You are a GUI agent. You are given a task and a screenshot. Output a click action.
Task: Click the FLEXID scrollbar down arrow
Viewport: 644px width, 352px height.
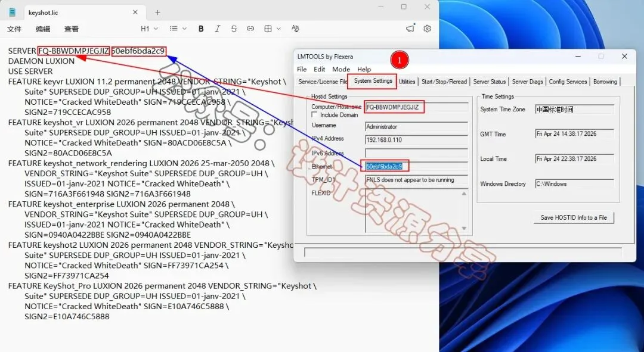point(464,228)
